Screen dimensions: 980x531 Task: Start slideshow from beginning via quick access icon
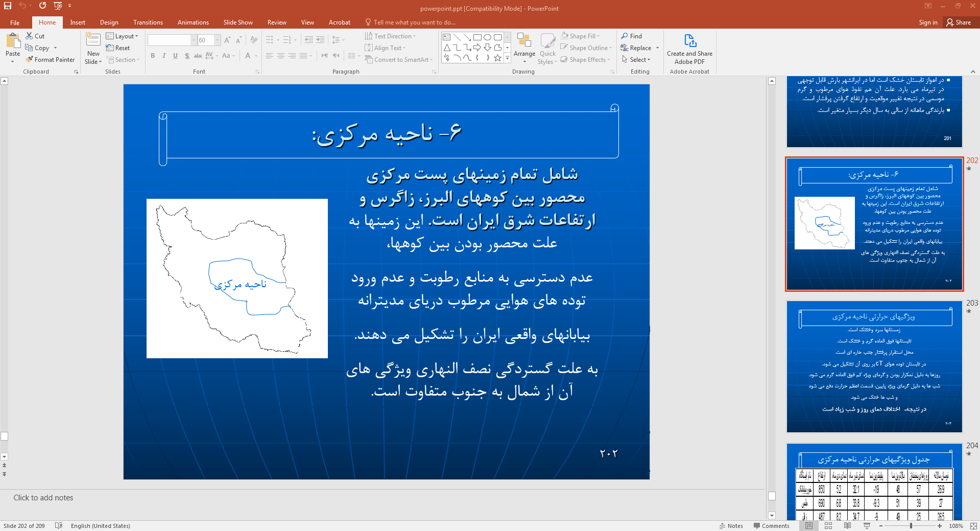click(58, 6)
